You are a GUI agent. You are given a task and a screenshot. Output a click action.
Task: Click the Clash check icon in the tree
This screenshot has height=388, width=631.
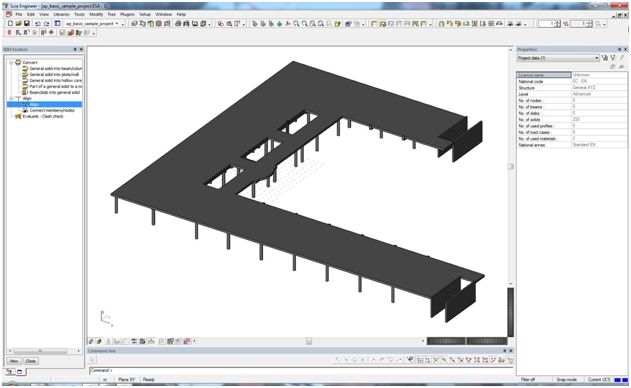tap(18, 116)
